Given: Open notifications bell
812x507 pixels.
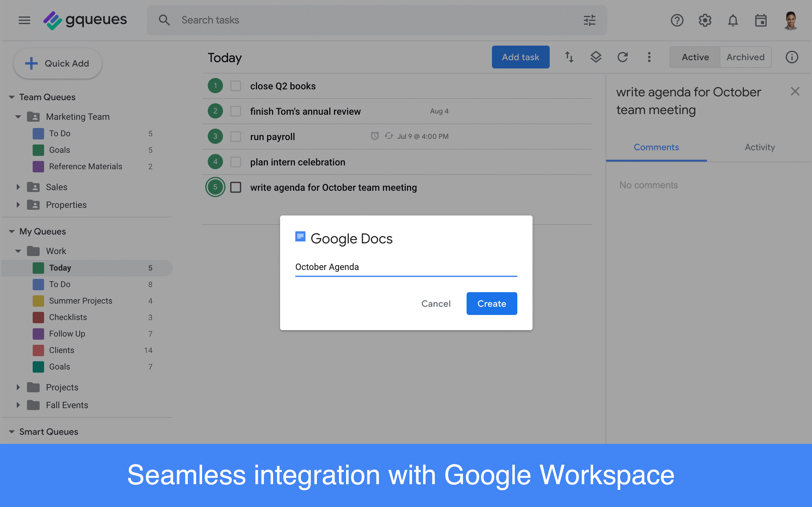Looking at the screenshot, I should pos(733,20).
